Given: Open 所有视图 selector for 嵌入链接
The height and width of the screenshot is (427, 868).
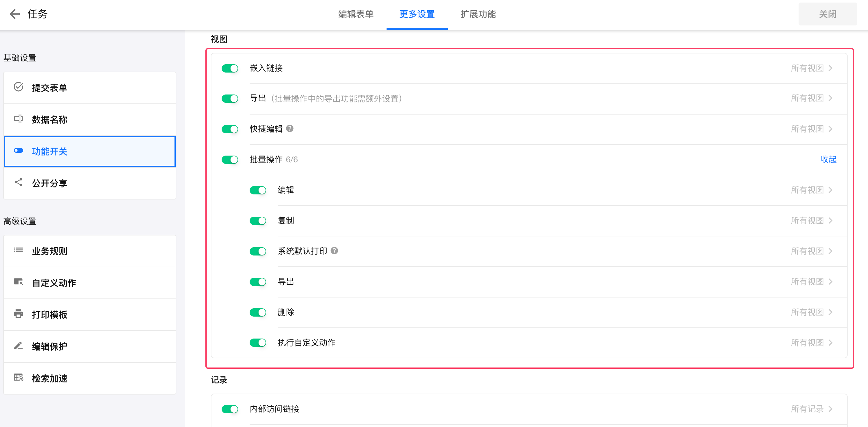Looking at the screenshot, I should pos(811,68).
